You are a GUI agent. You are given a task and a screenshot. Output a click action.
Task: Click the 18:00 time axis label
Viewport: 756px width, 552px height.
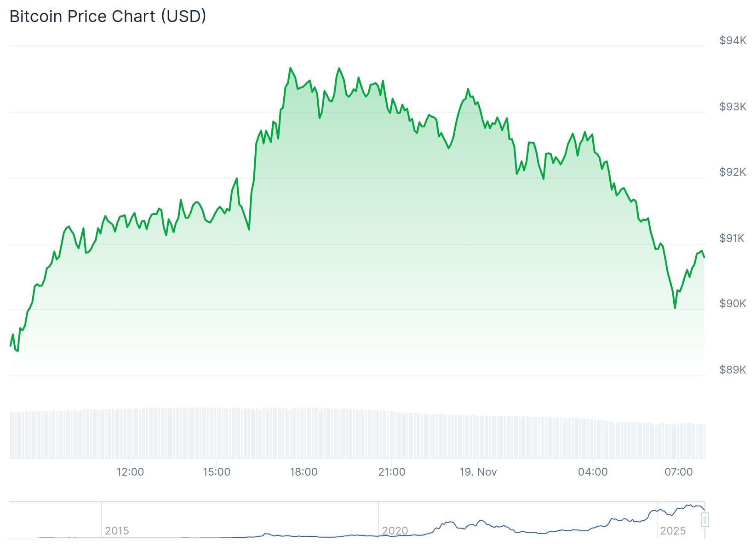click(x=304, y=472)
